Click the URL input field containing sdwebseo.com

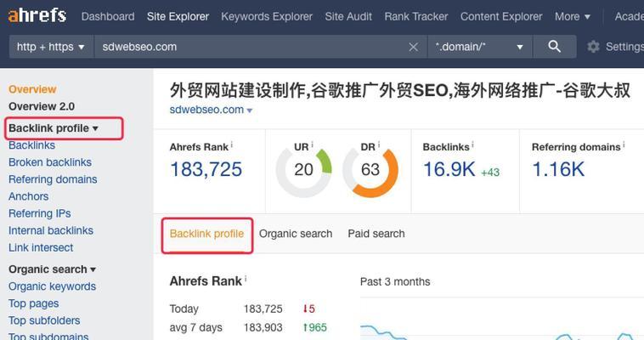coord(261,47)
